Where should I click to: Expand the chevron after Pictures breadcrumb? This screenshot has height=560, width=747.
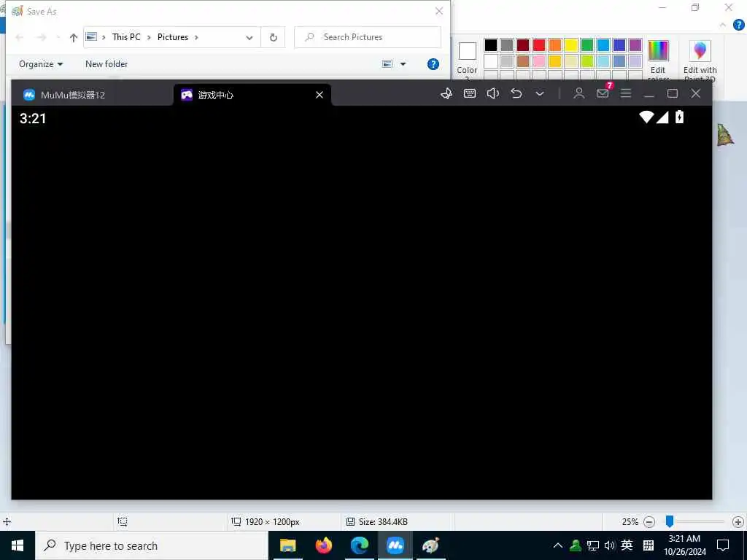point(196,37)
